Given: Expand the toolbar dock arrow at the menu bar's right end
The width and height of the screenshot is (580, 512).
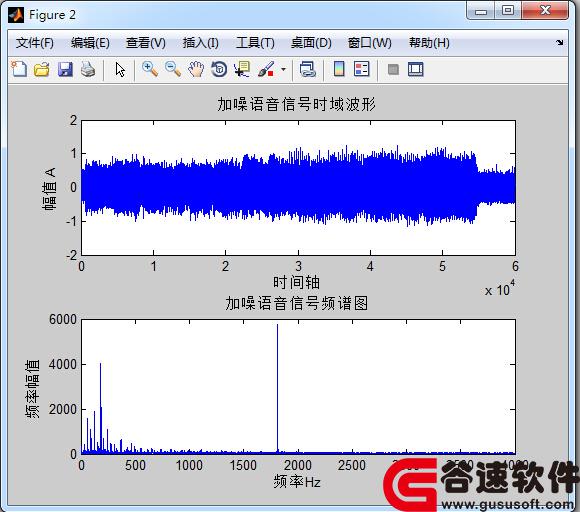Looking at the screenshot, I should pyautogui.click(x=560, y=43).
